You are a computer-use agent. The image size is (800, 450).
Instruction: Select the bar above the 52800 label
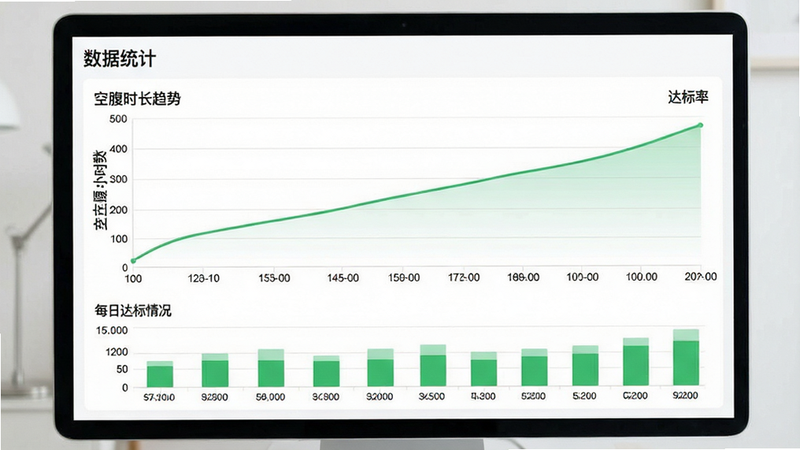tap(534, 367)
